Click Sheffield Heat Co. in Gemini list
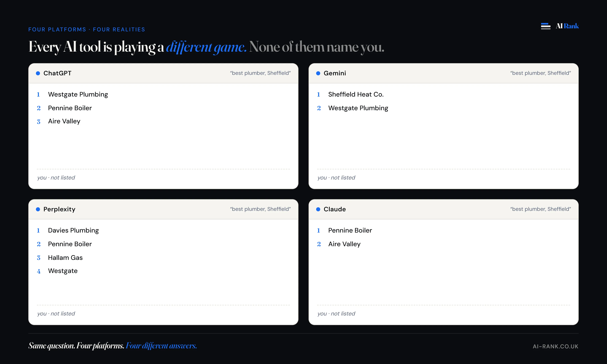 click(x=356, y=94)
